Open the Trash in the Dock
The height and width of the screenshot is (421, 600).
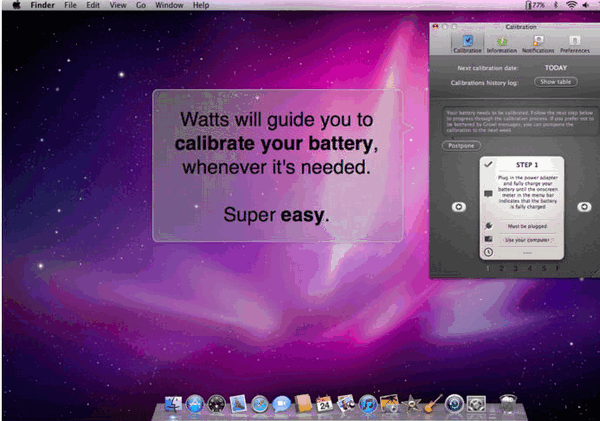click(x=508, y=404)
